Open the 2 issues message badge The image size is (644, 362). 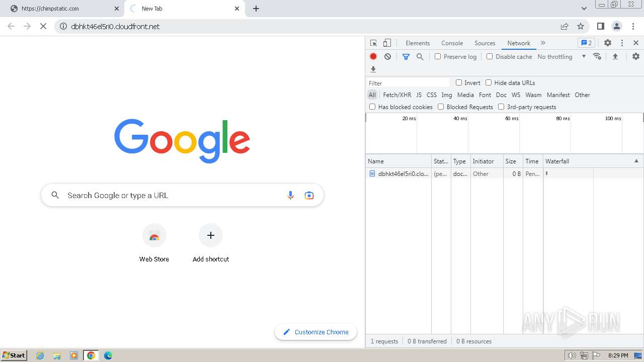[x=586, y=43]
